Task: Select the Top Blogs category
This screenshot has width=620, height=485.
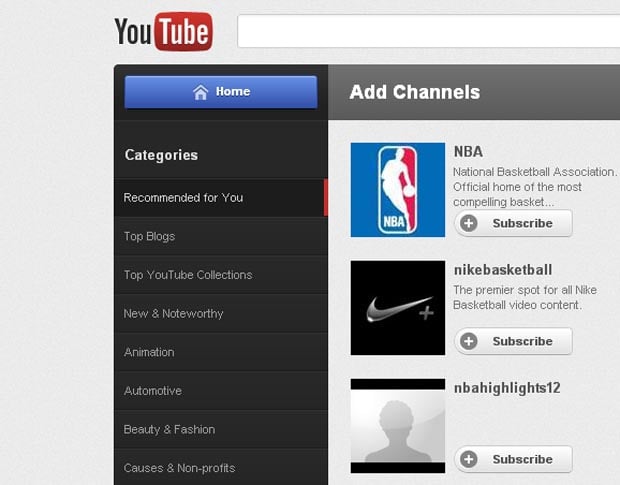Action: [149, 237]
